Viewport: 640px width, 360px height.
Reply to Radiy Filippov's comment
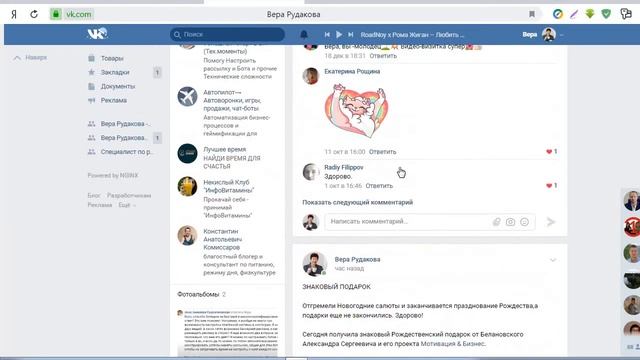tap(379, 186)
